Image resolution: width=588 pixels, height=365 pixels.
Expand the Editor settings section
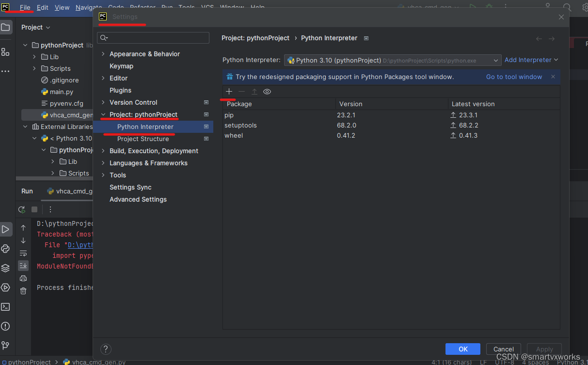103,78
